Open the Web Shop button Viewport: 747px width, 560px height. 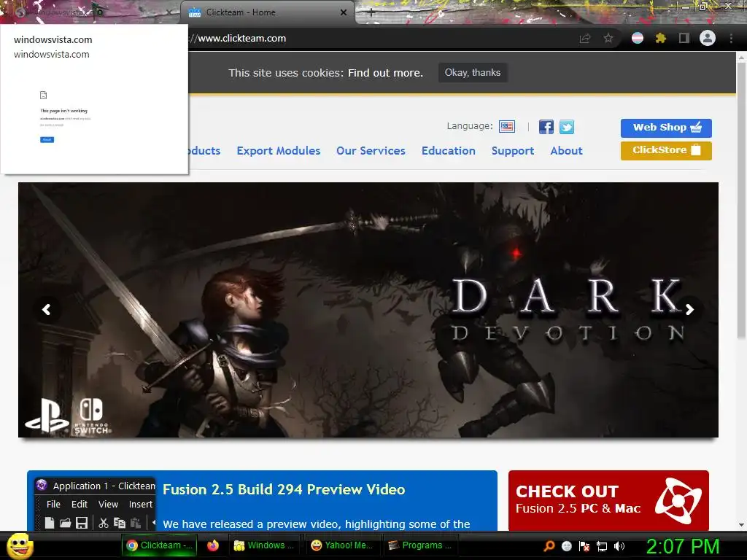(x=666, y=128)
